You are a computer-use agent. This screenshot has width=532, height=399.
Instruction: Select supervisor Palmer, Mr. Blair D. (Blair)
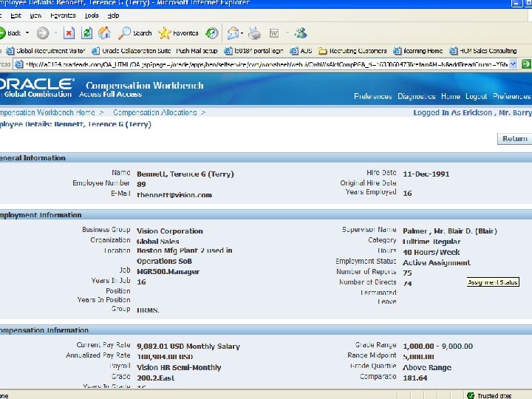click(450, 231)
